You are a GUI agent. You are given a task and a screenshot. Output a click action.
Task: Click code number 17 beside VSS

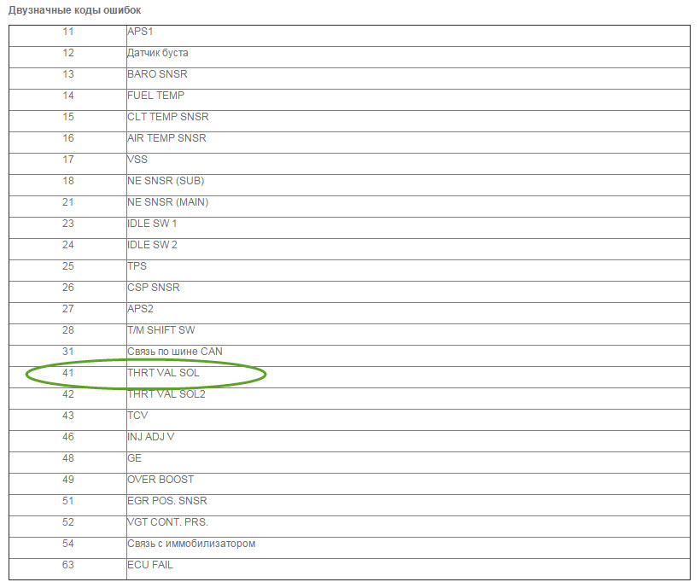point(68,160)
